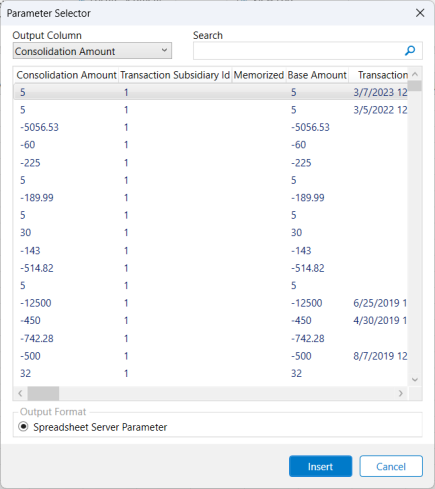The width and height of the screenshot is (435, 489).
Task: Click inside the Search input field
Action: [x=298, y=51]
